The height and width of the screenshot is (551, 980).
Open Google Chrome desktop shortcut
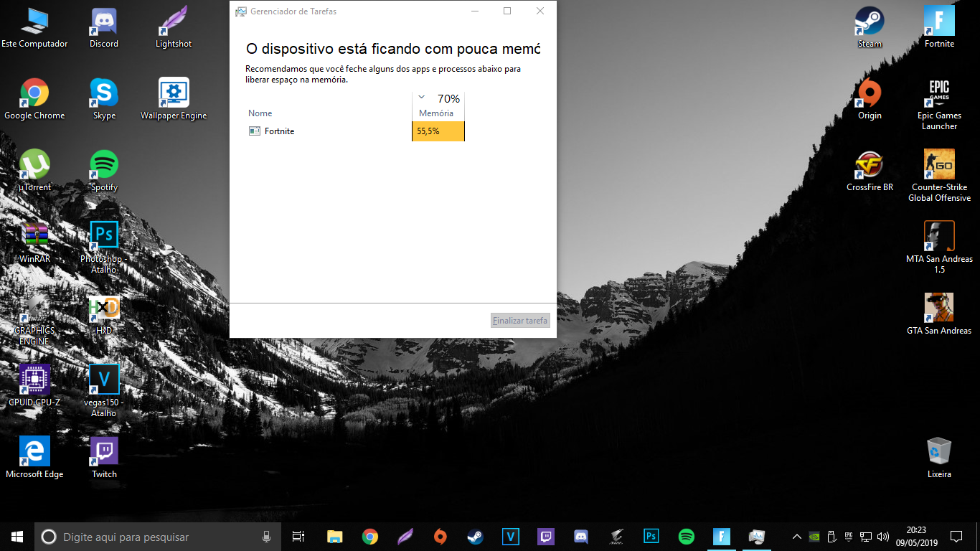click(x=34, y=99)
